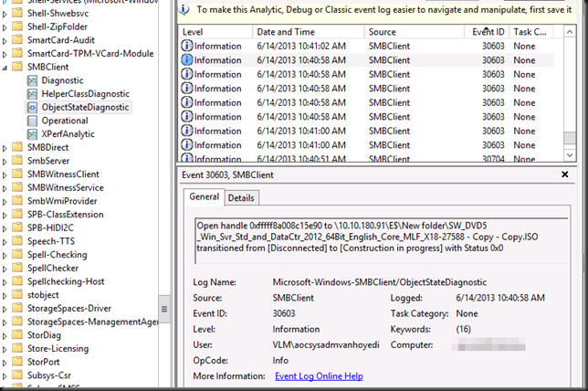Click inside the event description text box
The height and width of the screenshot is (391, 588).
tap(381, 241)
